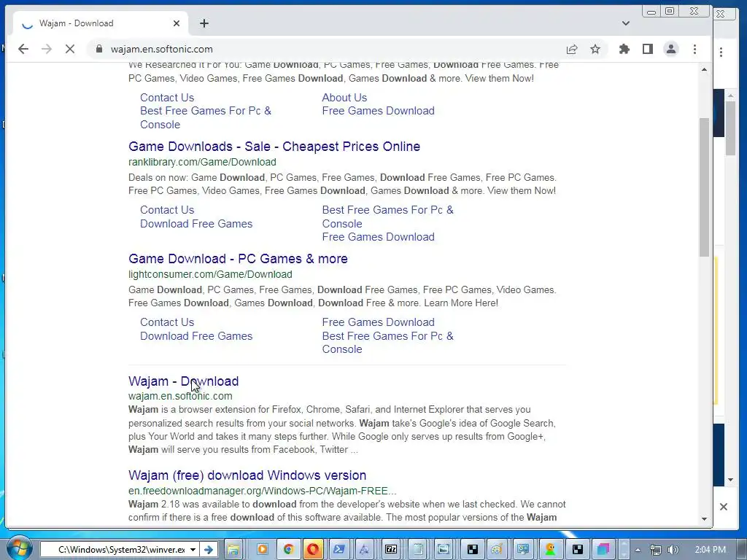Viewport: 747px width, 560px height.
Task: Bookmark this page with the star icon
Action: coord(595,49)
